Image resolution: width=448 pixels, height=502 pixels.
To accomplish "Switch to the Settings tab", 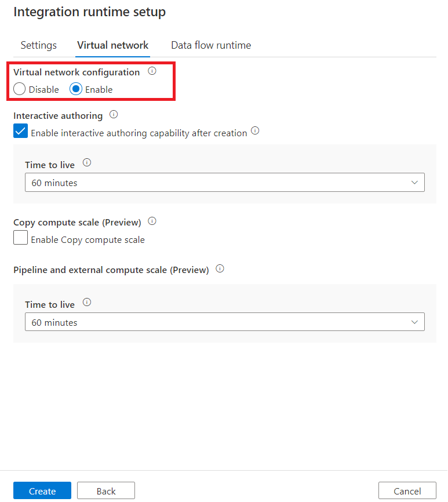I will 38,45.
